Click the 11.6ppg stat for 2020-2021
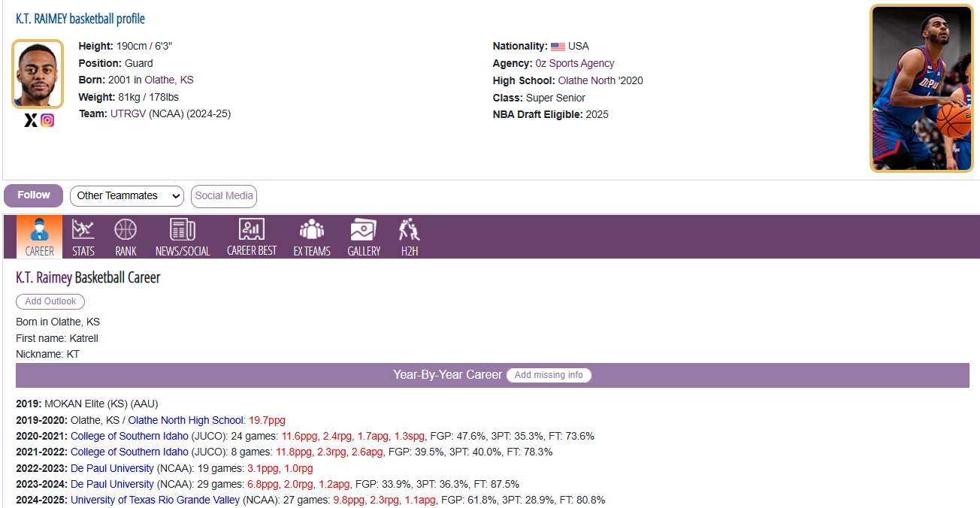The width and height of the screenshot is (980, 508). coord(300,436)
